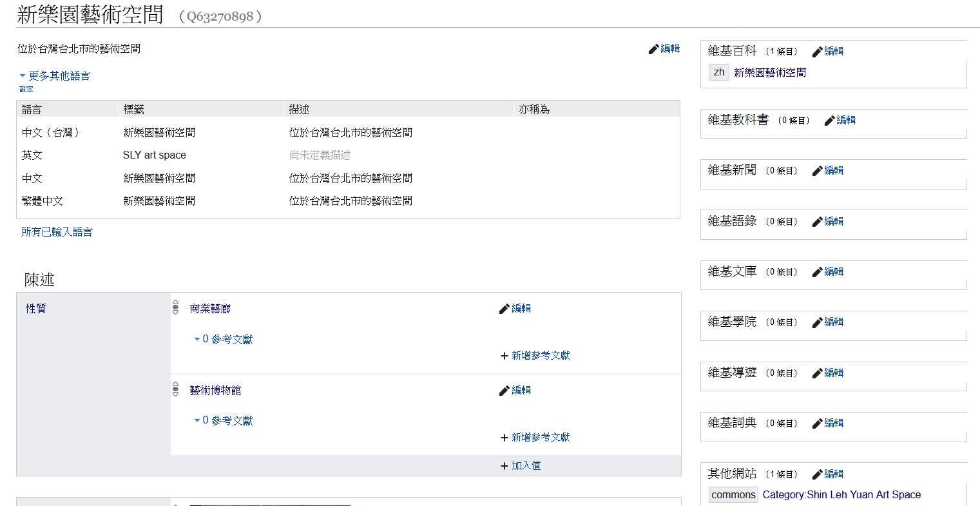
Task: Click 尚未定義描述 placeholder in the 英文 row
Action: [320, 155]
